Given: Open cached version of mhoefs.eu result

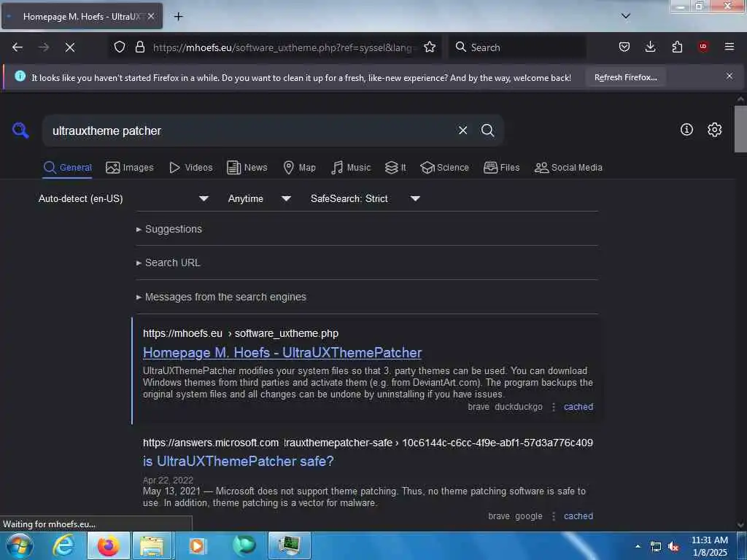Looking at the screenshot, I should click(x=578, y=407).
